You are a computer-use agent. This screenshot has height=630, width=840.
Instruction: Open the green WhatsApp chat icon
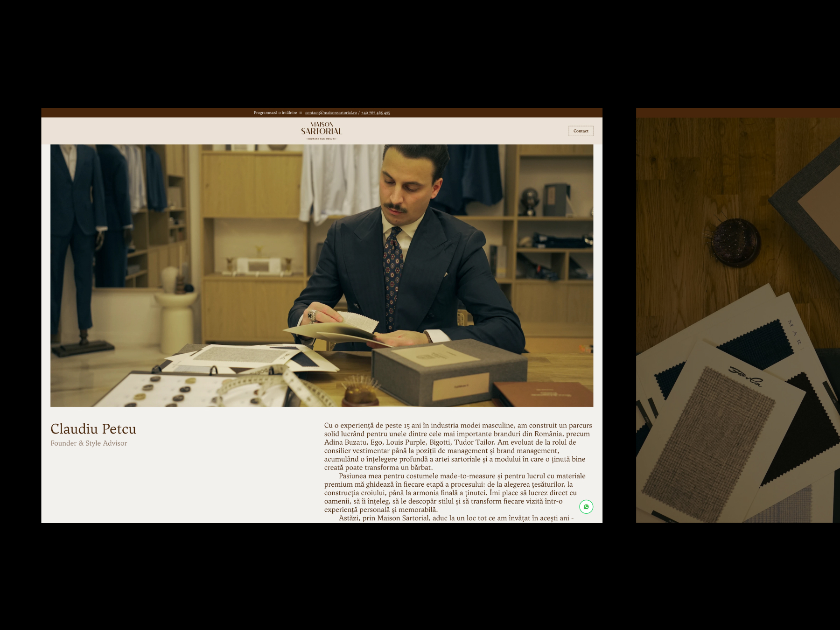(x=586, y=506)
